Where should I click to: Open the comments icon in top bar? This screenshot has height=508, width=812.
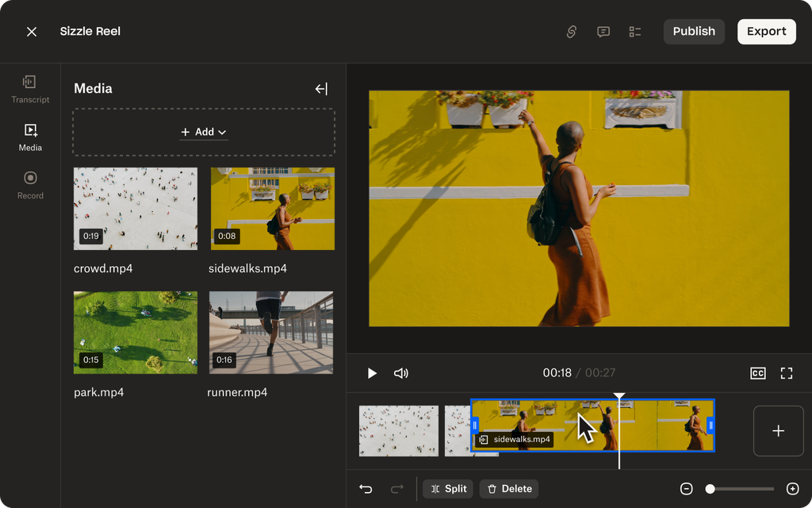(x=603, y=32)
